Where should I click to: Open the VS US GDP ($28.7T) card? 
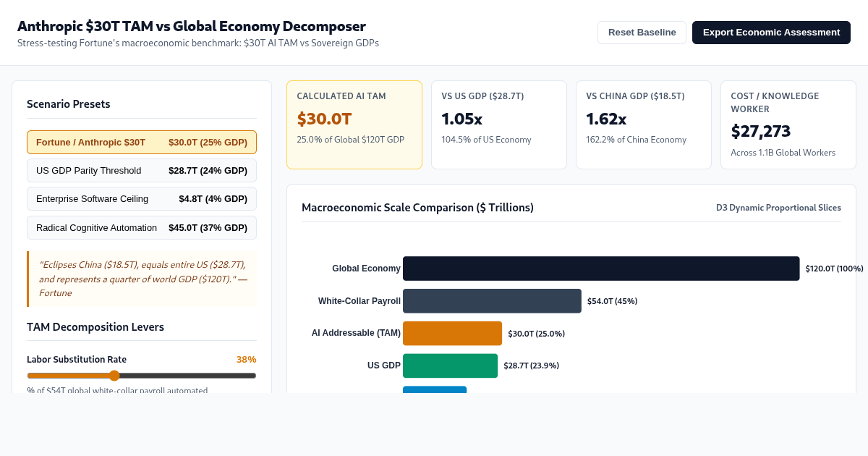[x=499, y=124]
